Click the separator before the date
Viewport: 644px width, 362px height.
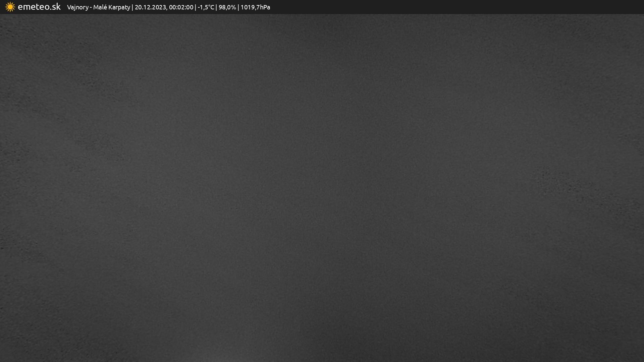tap(132, 7)
